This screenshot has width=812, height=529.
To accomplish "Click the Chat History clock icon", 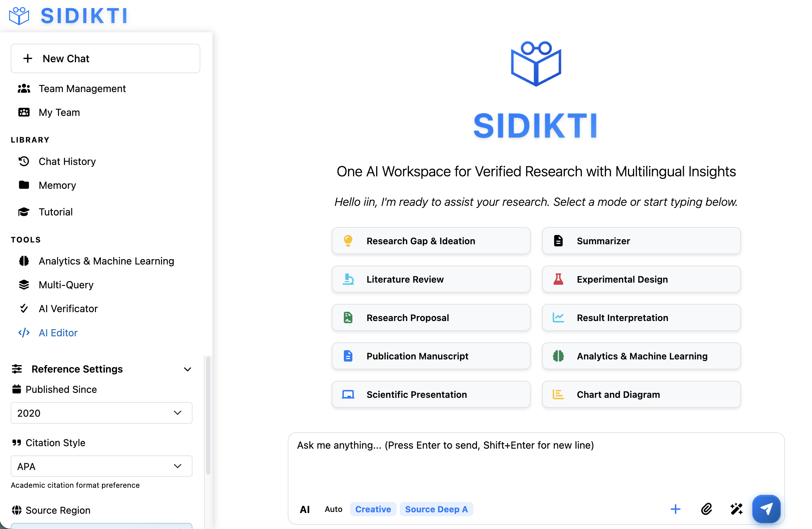I will point(24,161).
